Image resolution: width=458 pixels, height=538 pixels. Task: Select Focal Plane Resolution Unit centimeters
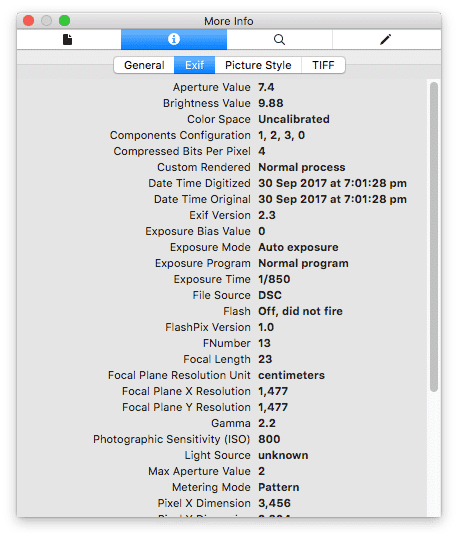291,375
